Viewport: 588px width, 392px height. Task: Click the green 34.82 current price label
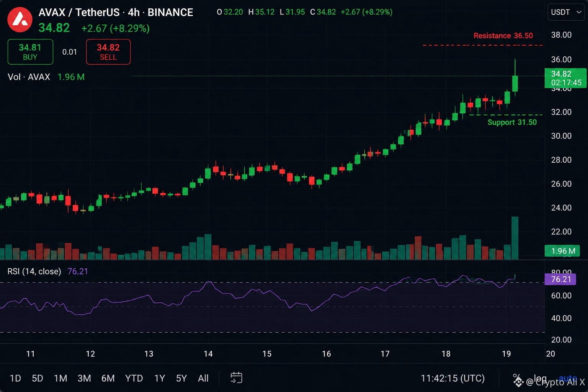[565, 78]
